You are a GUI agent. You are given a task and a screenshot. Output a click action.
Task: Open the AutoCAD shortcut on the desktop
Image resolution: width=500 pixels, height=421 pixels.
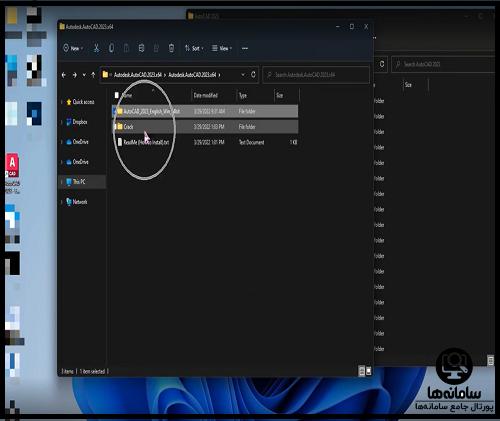click(x=12, y=173)
